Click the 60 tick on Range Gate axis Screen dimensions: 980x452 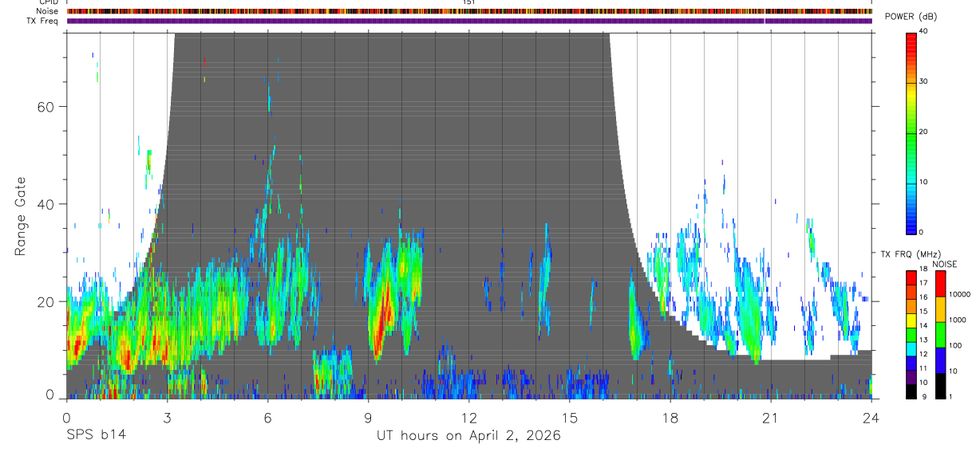click(x=46, y=107)
